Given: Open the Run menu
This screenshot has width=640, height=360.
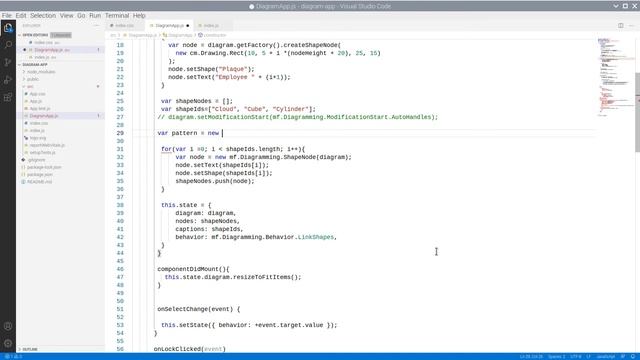Looking at the screenshot, I should pos(95,16).
